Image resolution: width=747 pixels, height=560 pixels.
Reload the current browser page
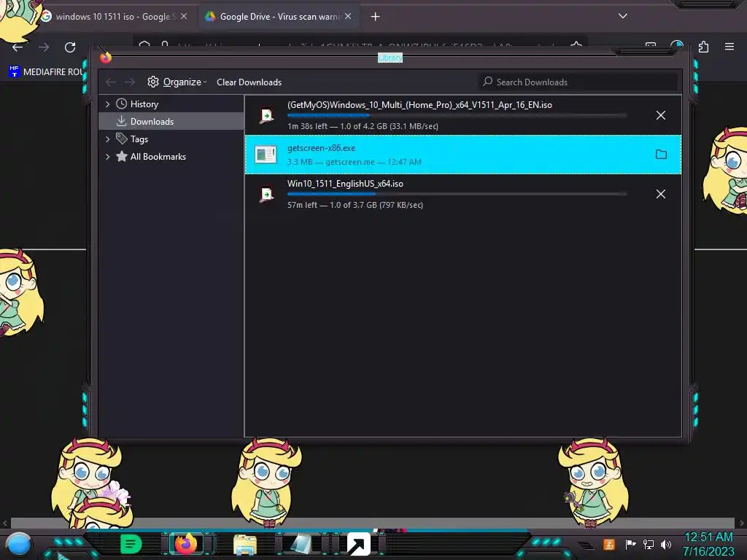pyautogui.click(x=70, y=47)
